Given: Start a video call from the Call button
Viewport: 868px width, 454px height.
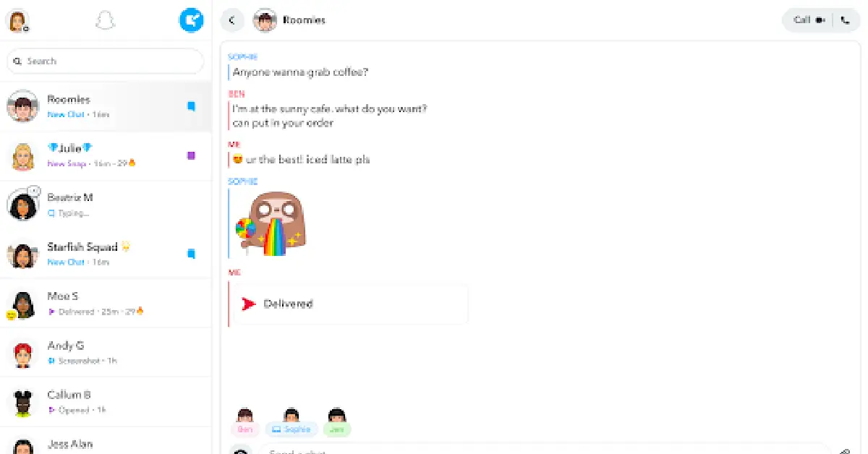Looking at the screenshot, I should pyautogui.click(x=809, y=20).
